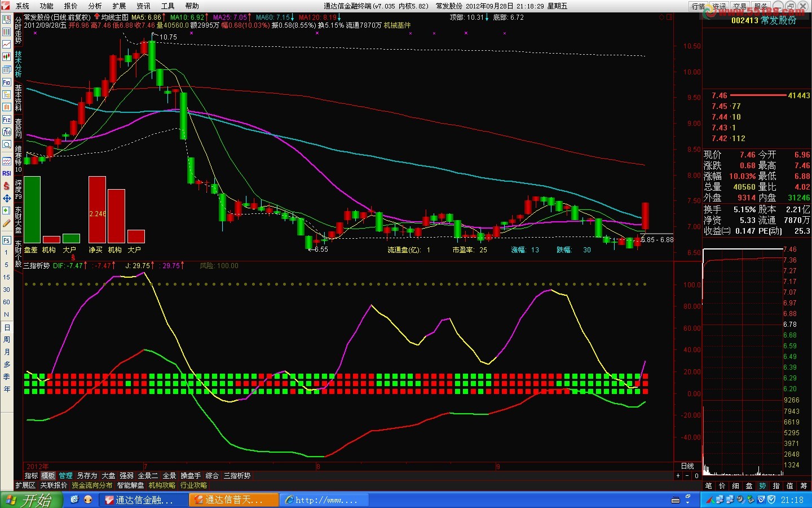This screenshot has width=812, height=508.
Task: Select the monthly 月 period
Action: click(7, 352)
